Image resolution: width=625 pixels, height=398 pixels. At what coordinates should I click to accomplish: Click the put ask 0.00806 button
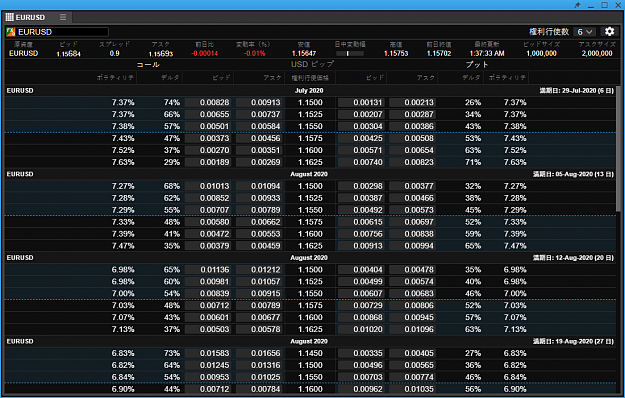[412, 306]
